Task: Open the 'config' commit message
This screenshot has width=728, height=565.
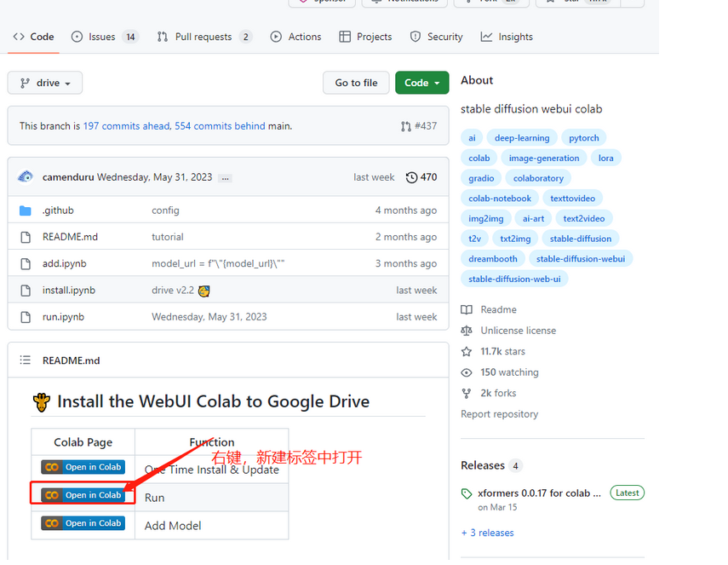Action: [x=165, y=210]
